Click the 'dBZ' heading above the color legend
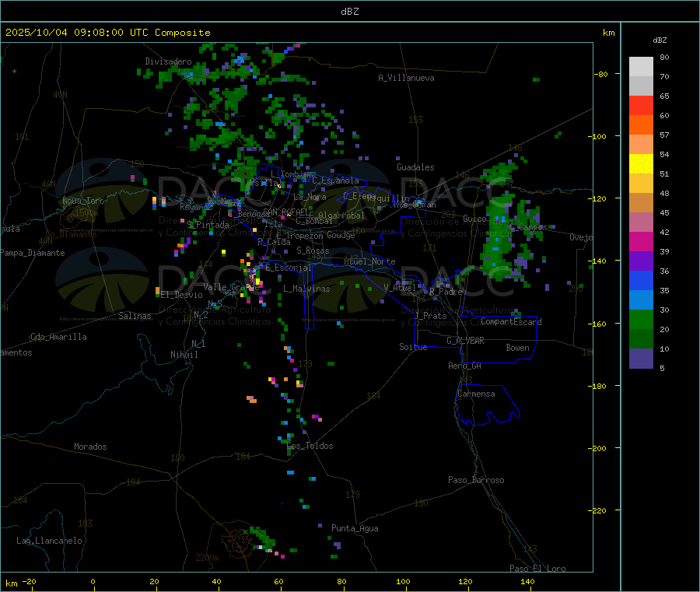The width and height of the screenshot is (700, 592). click(660, 40)
